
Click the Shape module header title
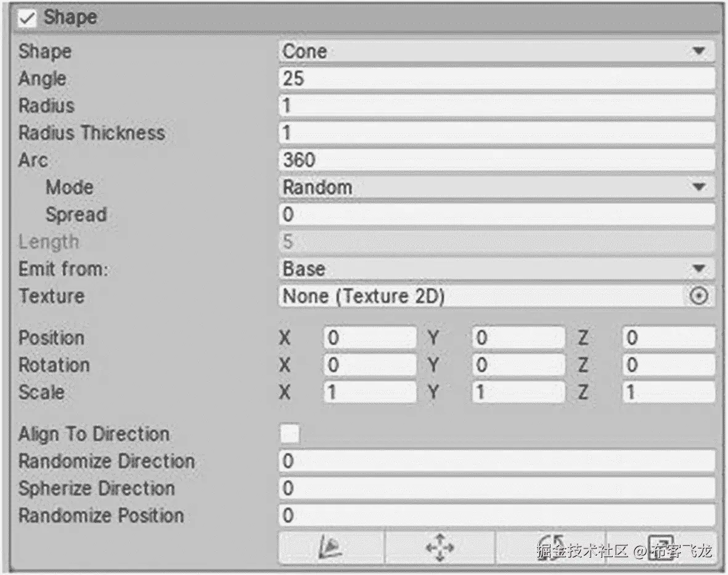[x=70, y=18]
